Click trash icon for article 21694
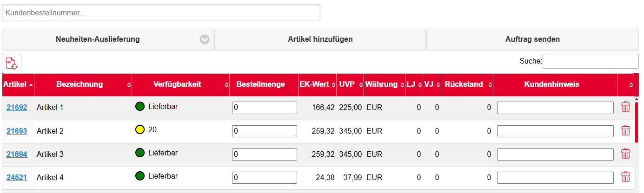The image size is (644, 193). (x=625, y=154)
